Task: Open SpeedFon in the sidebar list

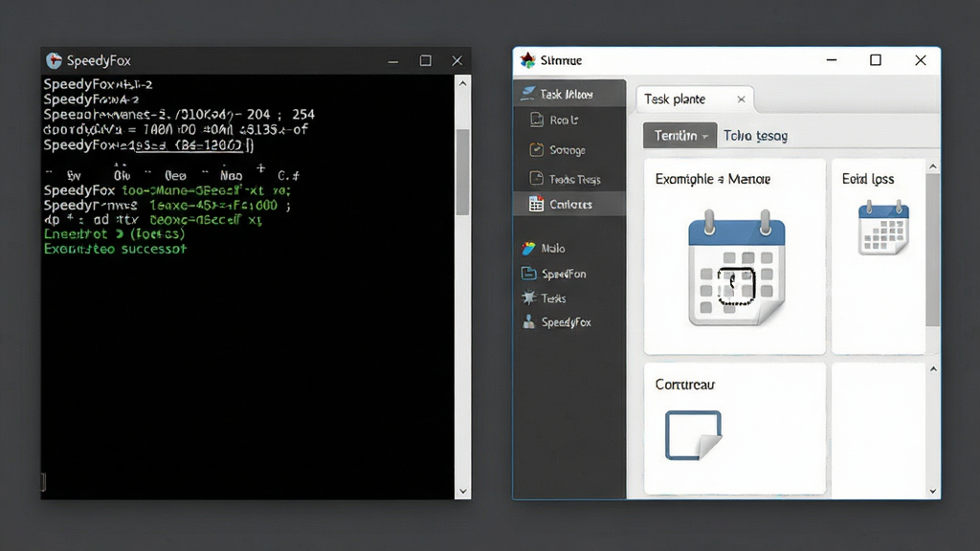Action: (x=564, y=274)
